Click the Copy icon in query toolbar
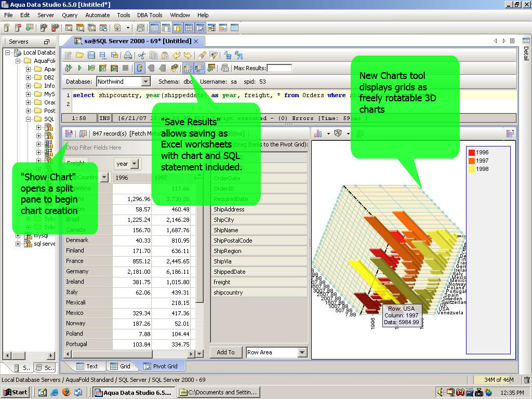Image resolution: width=532 pixels, height=399 pixels. point(153,55)
